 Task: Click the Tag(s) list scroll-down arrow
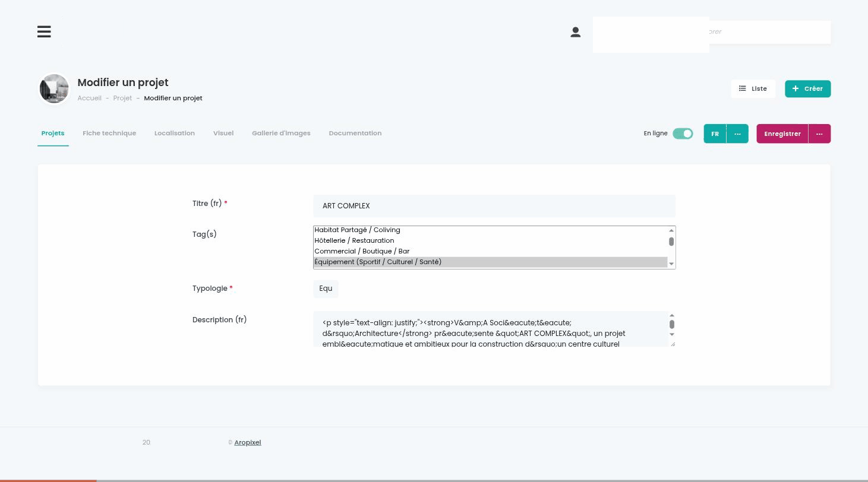(x=671, y=264)
